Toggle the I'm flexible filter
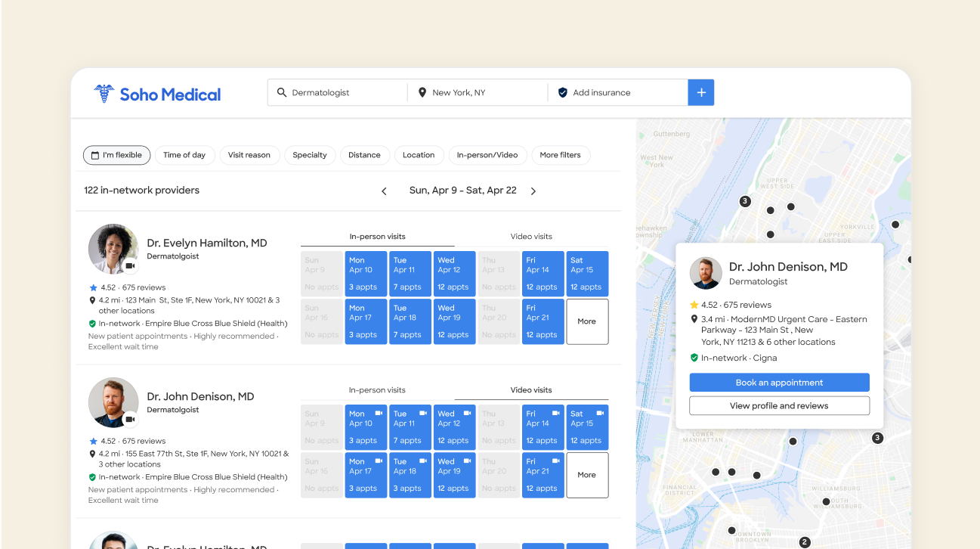 pyautogui.click(x=117, y=155)
